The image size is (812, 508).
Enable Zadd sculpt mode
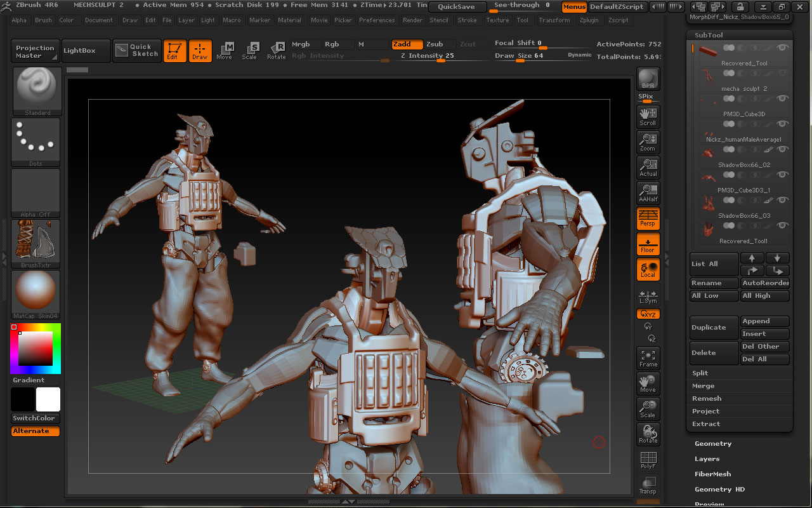(407, 44)
